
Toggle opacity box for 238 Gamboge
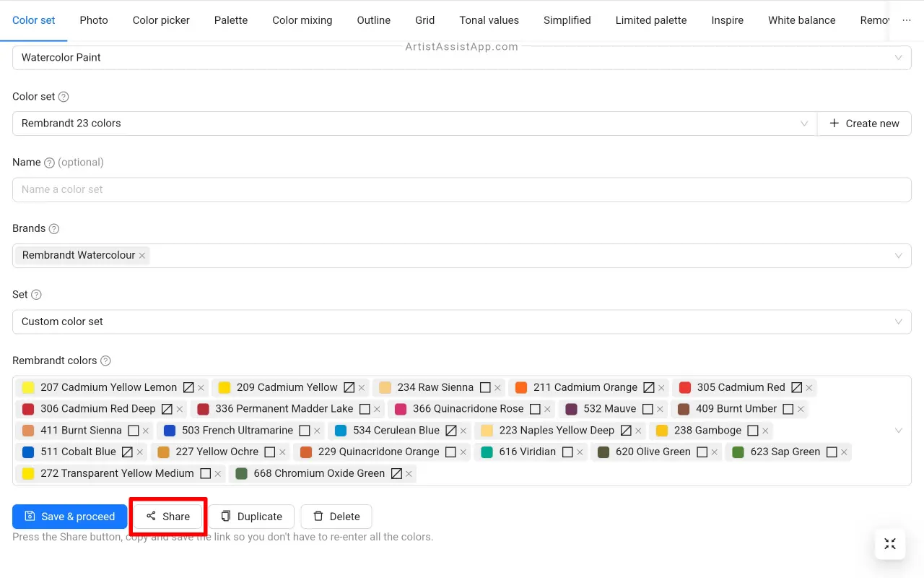click(753, 431)
